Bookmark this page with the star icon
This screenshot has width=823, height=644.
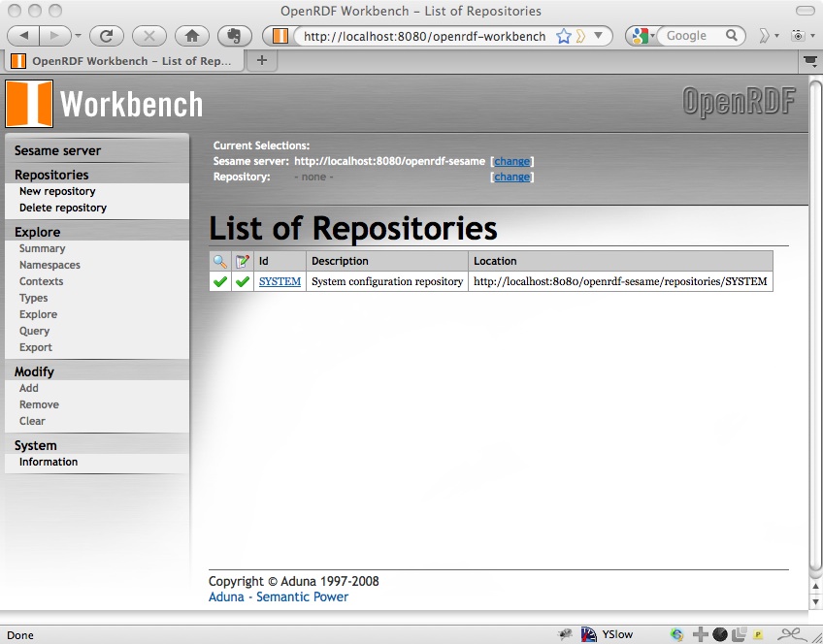564,36
